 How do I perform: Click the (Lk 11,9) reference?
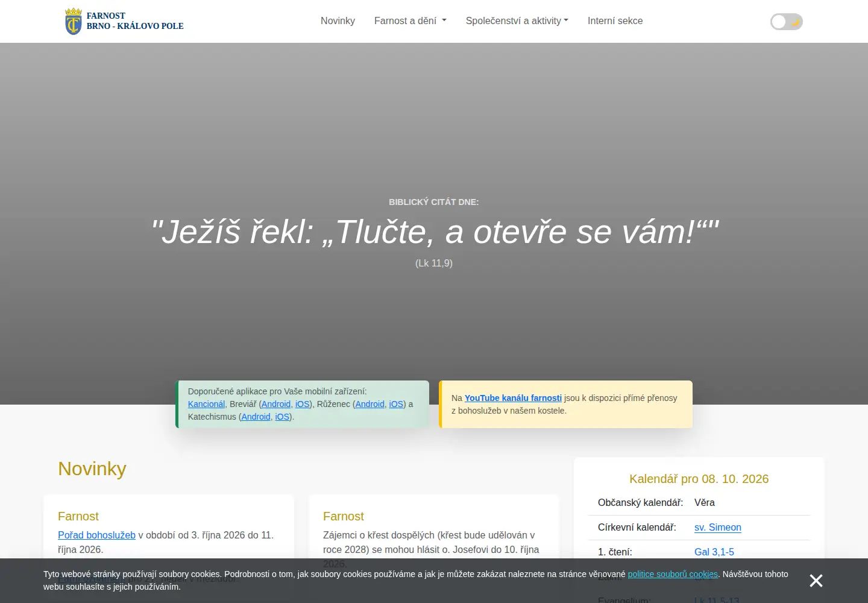(x=434, y=263)
